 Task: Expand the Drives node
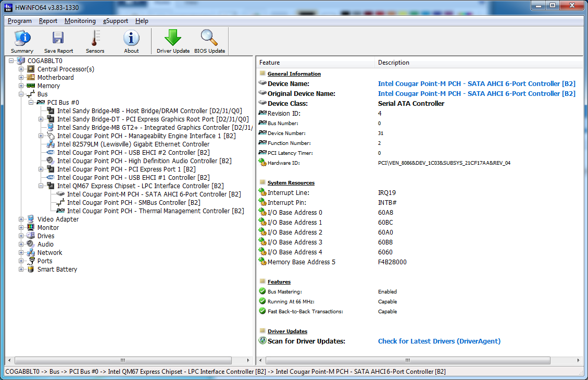click(21, 236)
